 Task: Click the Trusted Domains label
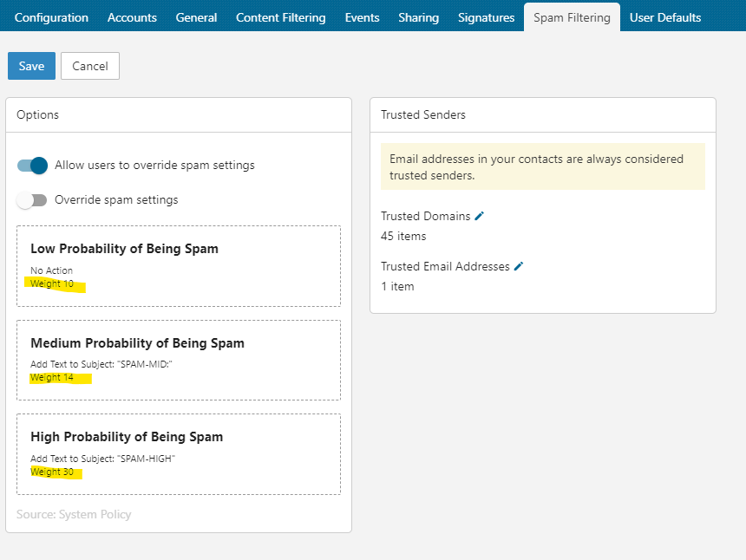click(x=425, y=216)
